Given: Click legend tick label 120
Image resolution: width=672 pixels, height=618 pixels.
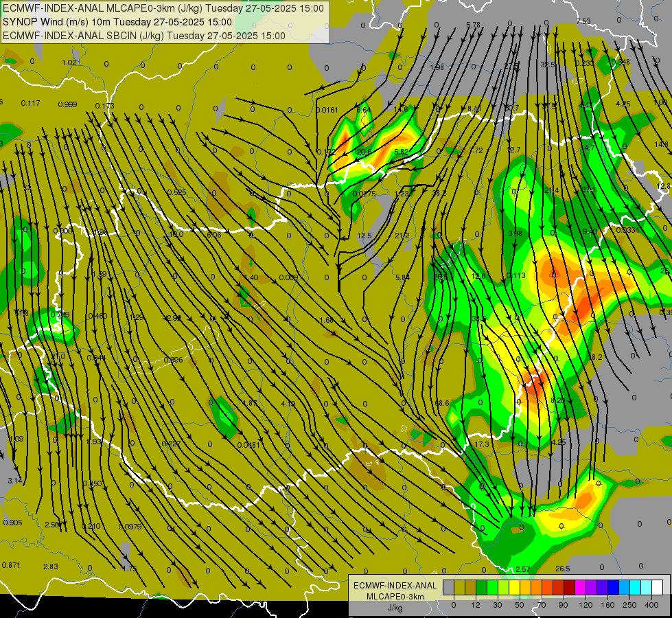Looking at the screenshot, I should point(586,605).
